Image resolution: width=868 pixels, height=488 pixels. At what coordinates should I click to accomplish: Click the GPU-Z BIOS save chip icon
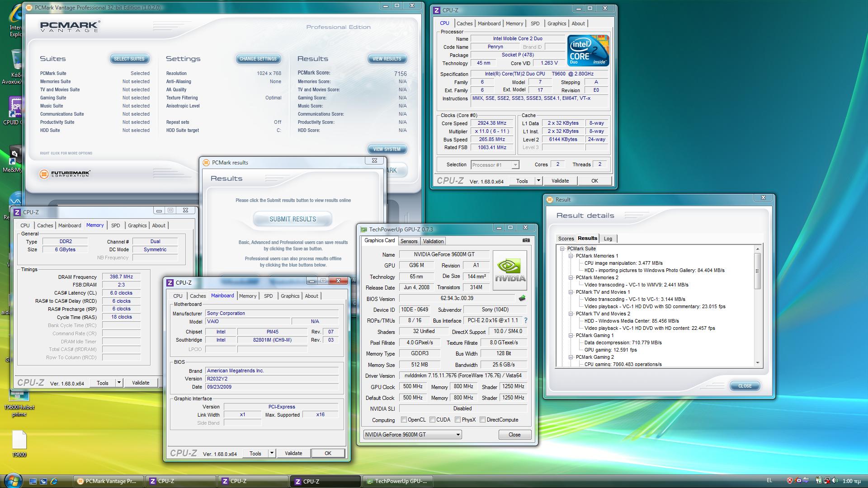(522, 298)
